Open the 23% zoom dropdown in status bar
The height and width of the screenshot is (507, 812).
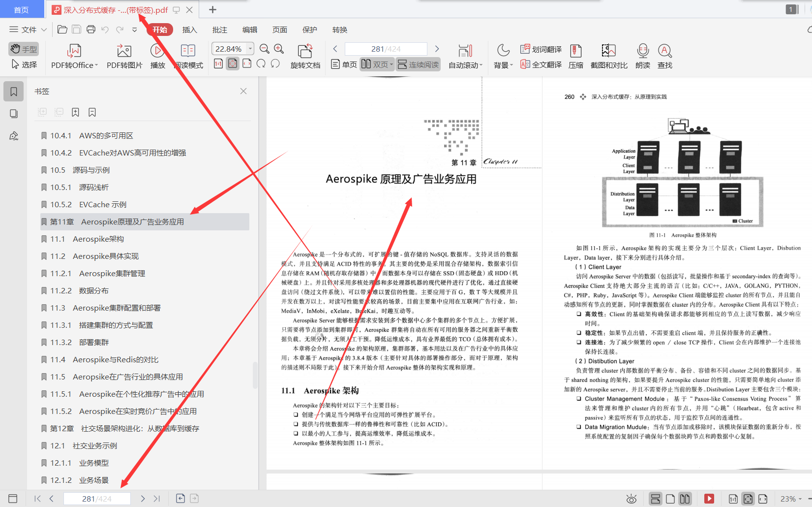800,499
